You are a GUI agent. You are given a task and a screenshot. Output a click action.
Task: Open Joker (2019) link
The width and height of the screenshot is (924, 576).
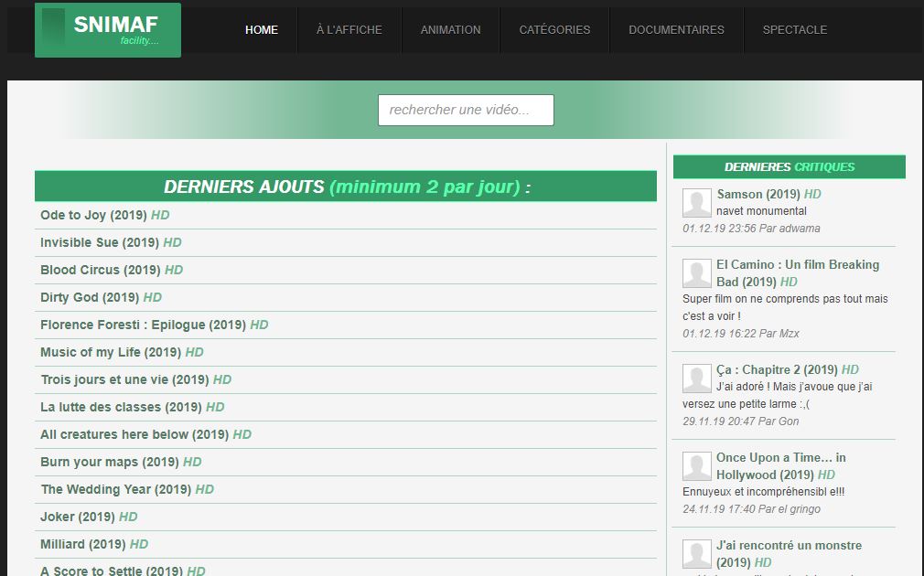[89, 517]
